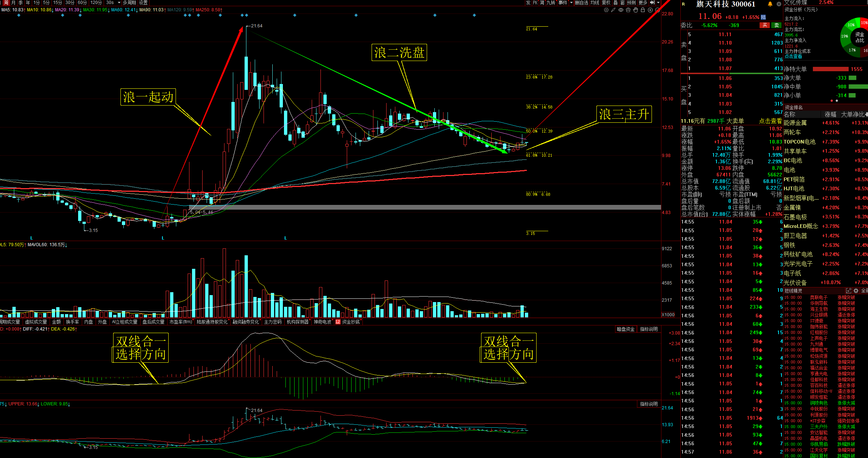
Task: Open chart settings gear icon in toolbar
Action: click(x=606, y=10)
